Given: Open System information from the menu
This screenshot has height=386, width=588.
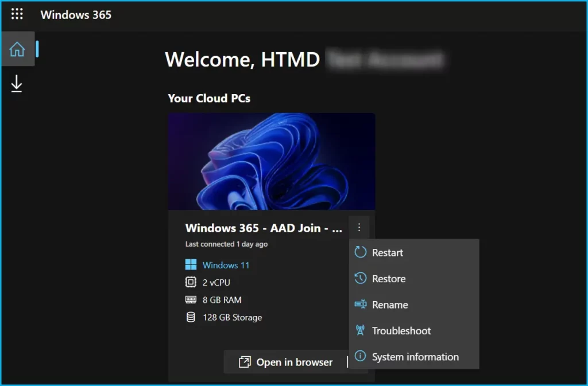Looking at the screenshot, I should pyautogui.click(x=415, y=357).
